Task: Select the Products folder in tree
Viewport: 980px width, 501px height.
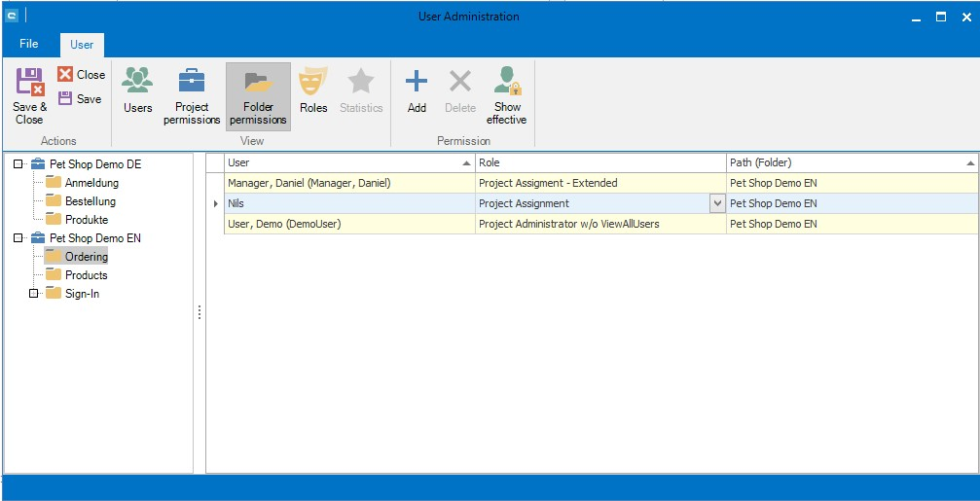Action: (x=86, y=275)
